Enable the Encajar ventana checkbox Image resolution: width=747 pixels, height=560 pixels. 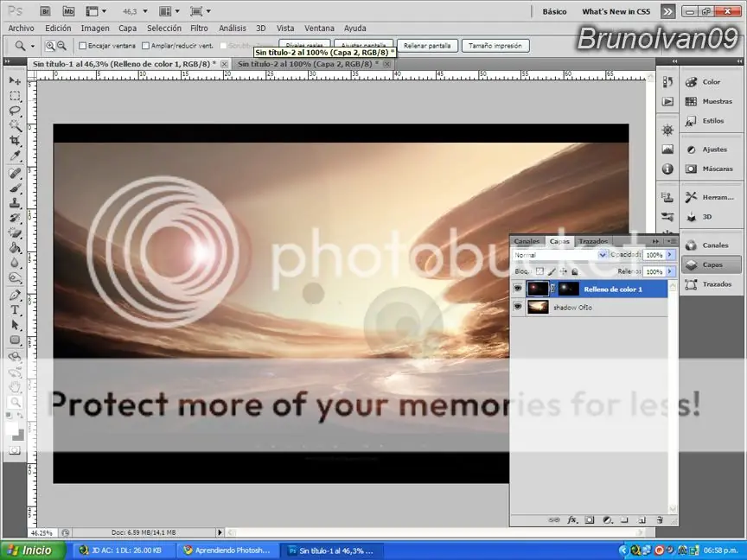tap(83, 46)
